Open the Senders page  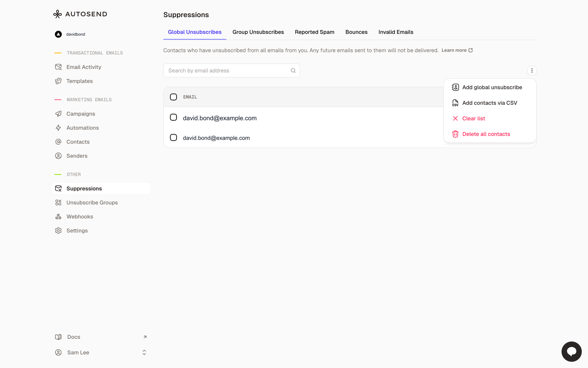pyautogui.click(x=101, y=156)
